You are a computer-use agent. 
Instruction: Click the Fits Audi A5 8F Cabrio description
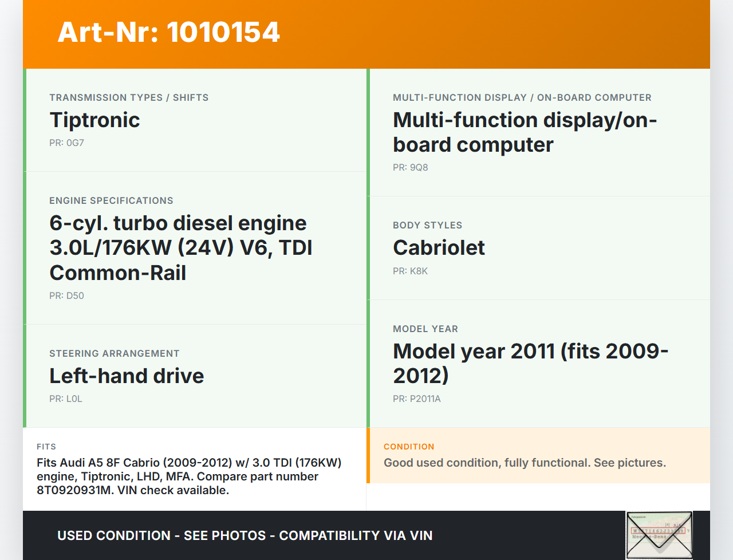pos(189,476)
